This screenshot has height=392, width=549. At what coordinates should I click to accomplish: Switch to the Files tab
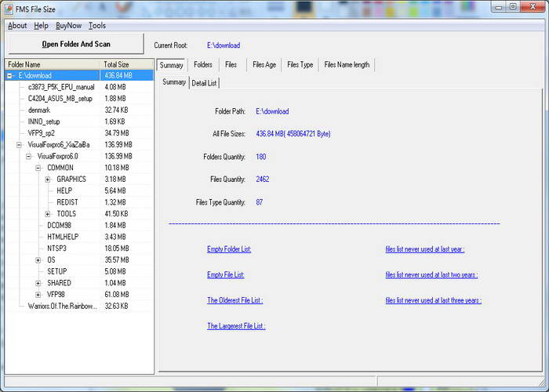pyautogui.click(x=231, y=65)
